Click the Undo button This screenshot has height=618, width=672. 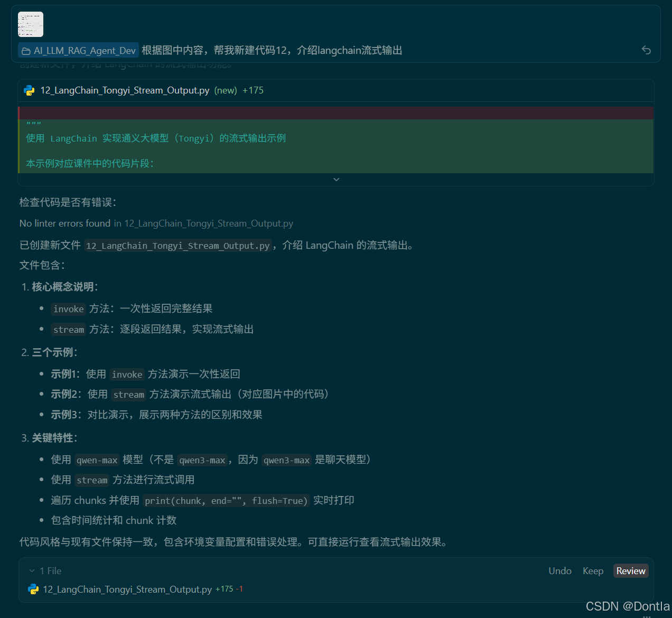click(x=559, y=570)
